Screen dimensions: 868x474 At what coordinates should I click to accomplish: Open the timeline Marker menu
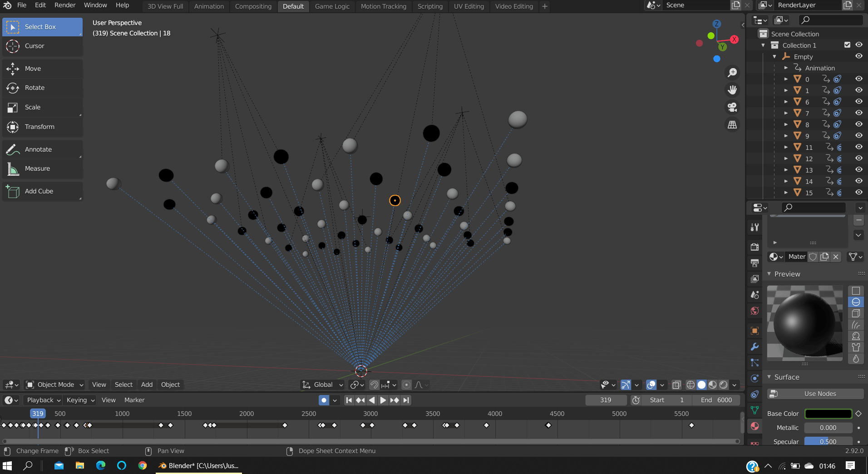click(134, 400)
